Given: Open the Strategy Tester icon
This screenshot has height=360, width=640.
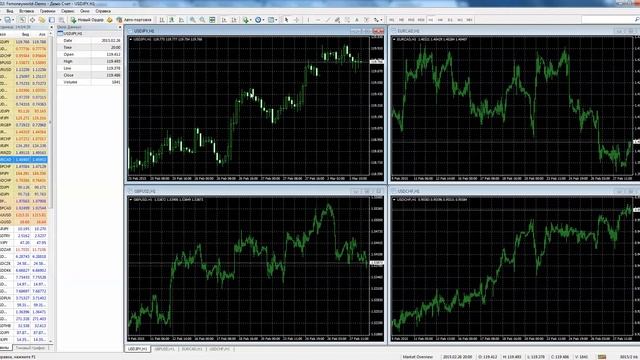Looking at the screenshot, I should (x=62, y=20).
